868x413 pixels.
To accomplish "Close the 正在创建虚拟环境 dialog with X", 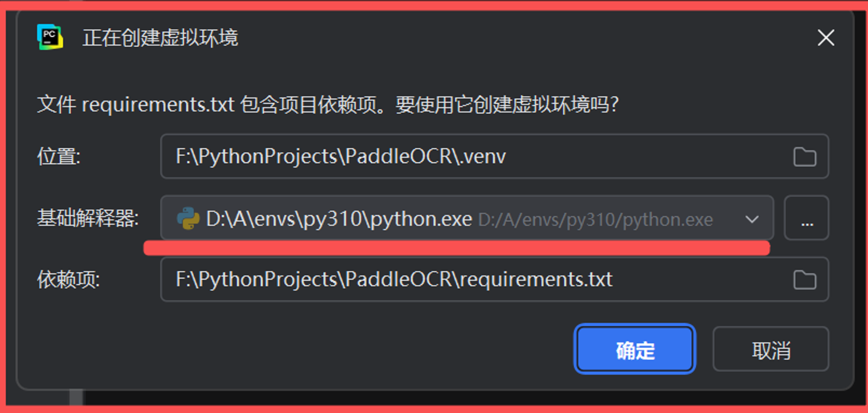I will [826, 38].
